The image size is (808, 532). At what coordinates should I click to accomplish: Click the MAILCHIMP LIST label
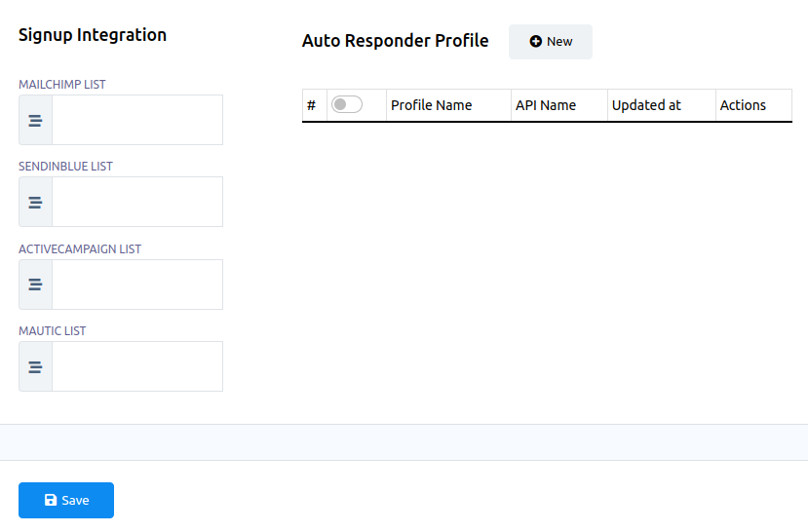click(62, 85)
